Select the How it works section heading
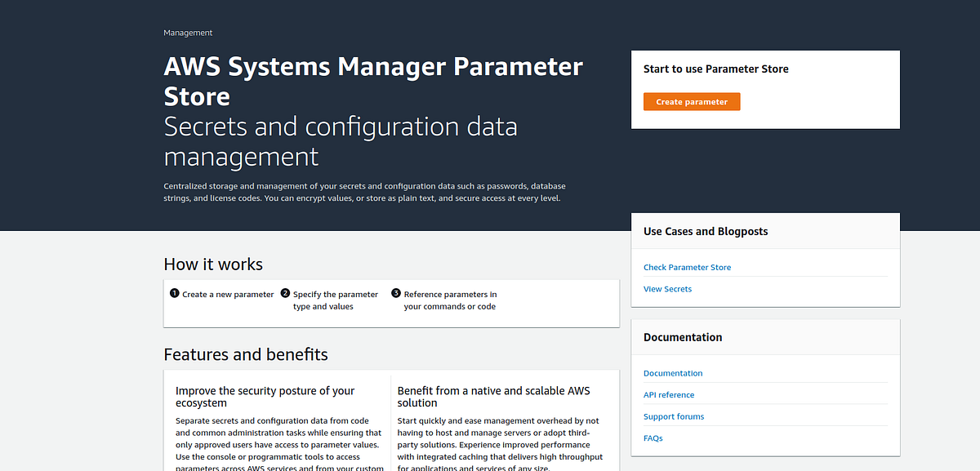The height and width of the screenshot is (471, 980). (213, 264)
